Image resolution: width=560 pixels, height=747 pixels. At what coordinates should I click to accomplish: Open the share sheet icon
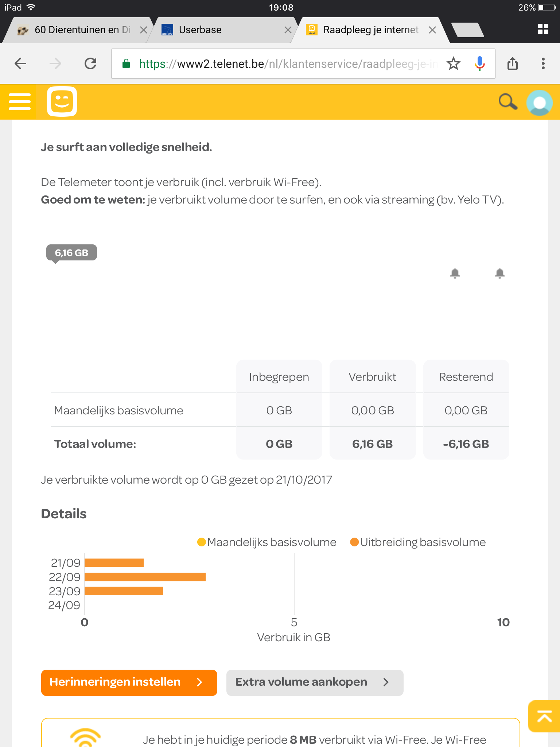pyautogui.click(x=513, y=64)
